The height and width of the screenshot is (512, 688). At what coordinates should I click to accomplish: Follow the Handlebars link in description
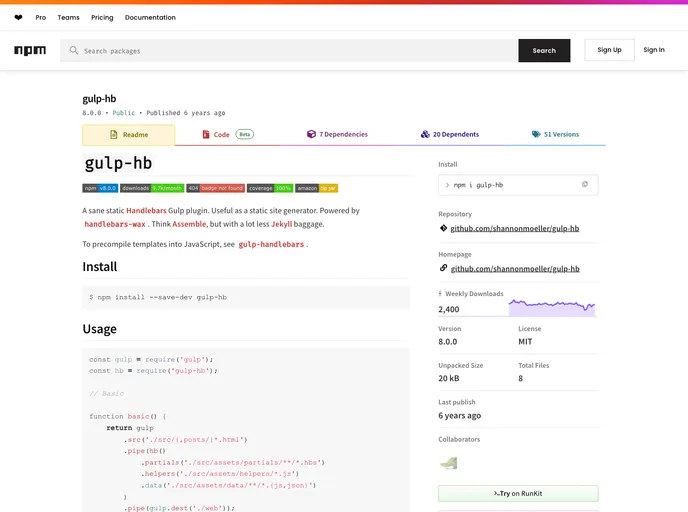click(146, 211)
